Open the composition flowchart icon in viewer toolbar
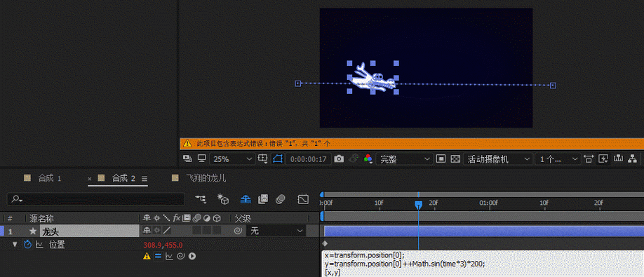 coord(633,158)
